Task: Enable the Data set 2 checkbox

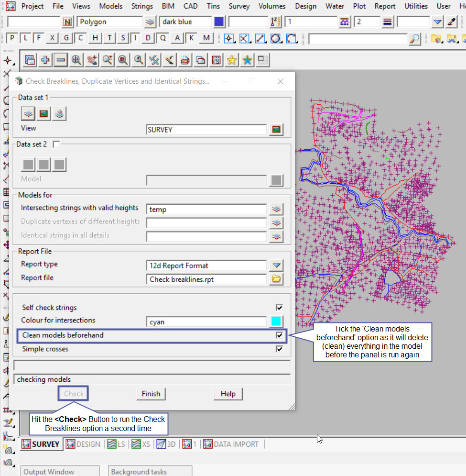Action: (x=56, y=144)
